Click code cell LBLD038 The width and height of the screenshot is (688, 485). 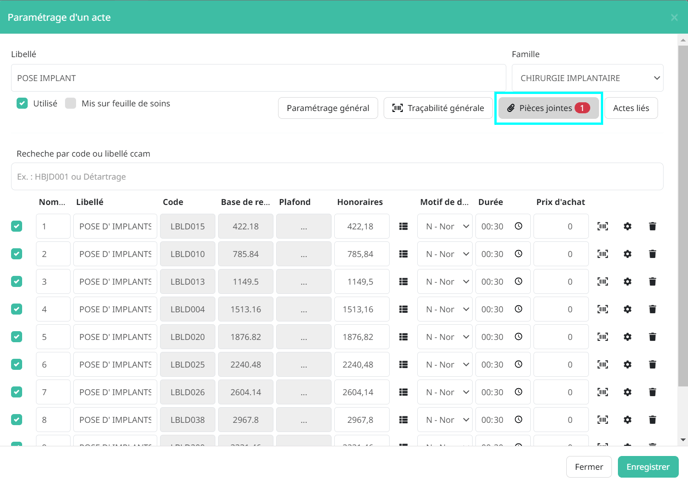pyautogui.click(x=187, y=420)
